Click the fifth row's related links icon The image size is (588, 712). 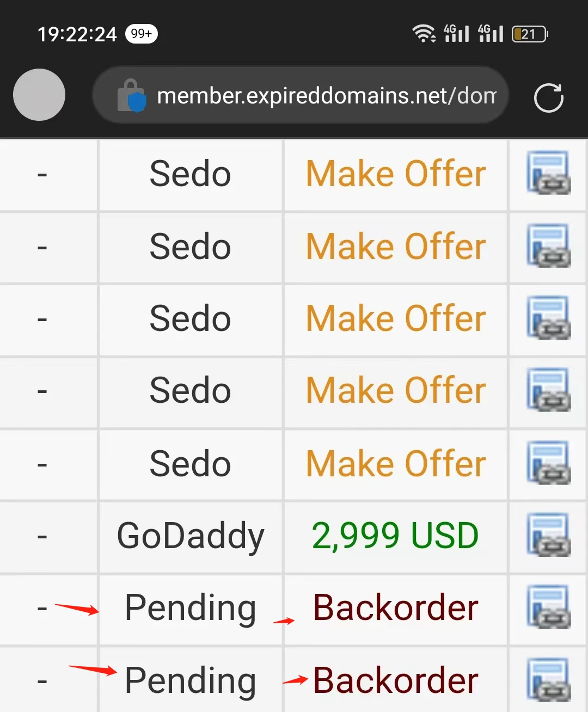point(548,463)
